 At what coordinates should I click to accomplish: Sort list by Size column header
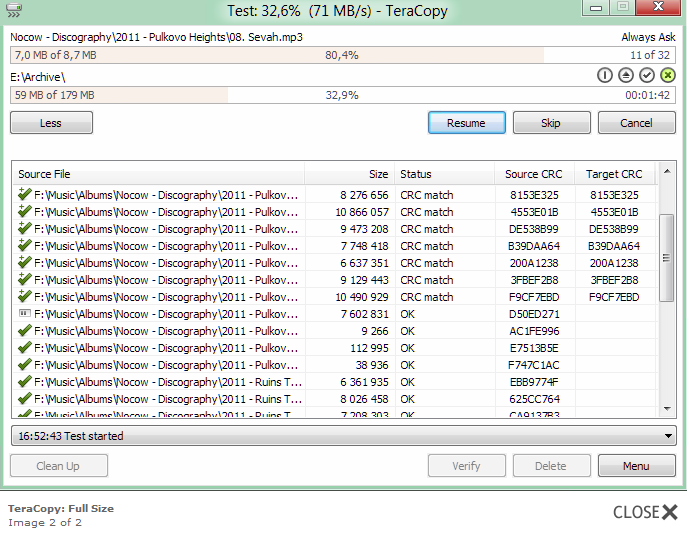coord(350,174)
